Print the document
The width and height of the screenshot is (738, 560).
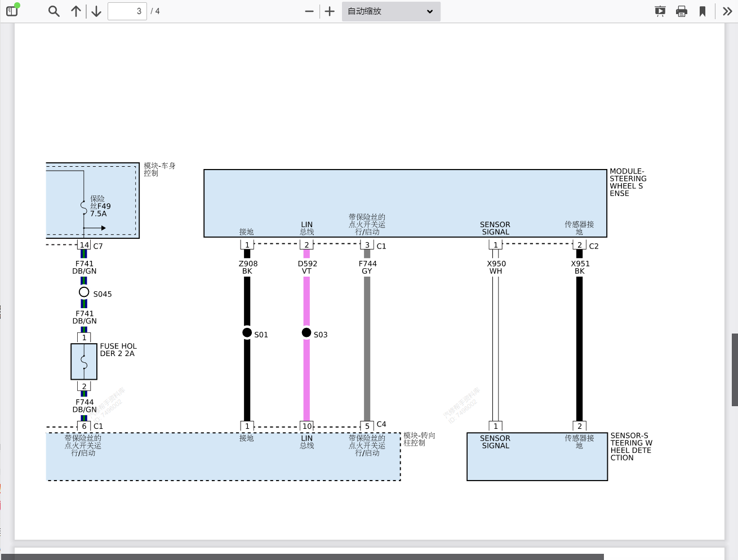point(682,11)
